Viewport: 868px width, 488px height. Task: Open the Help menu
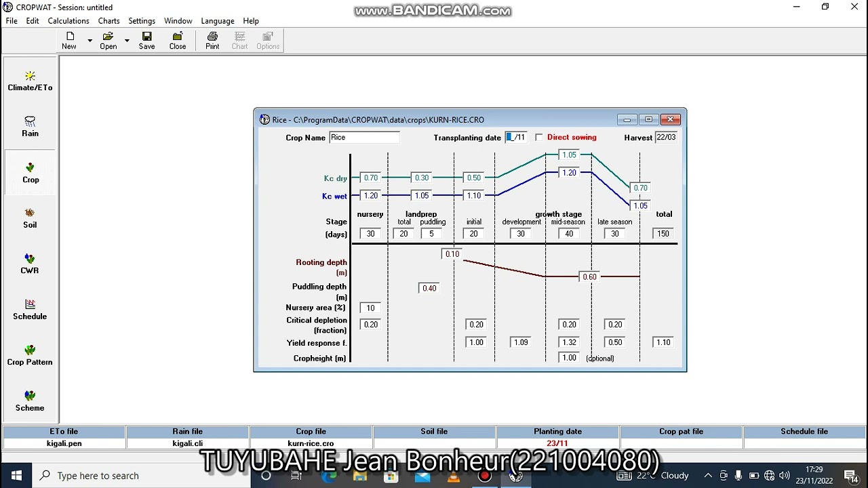click(251, 21)
